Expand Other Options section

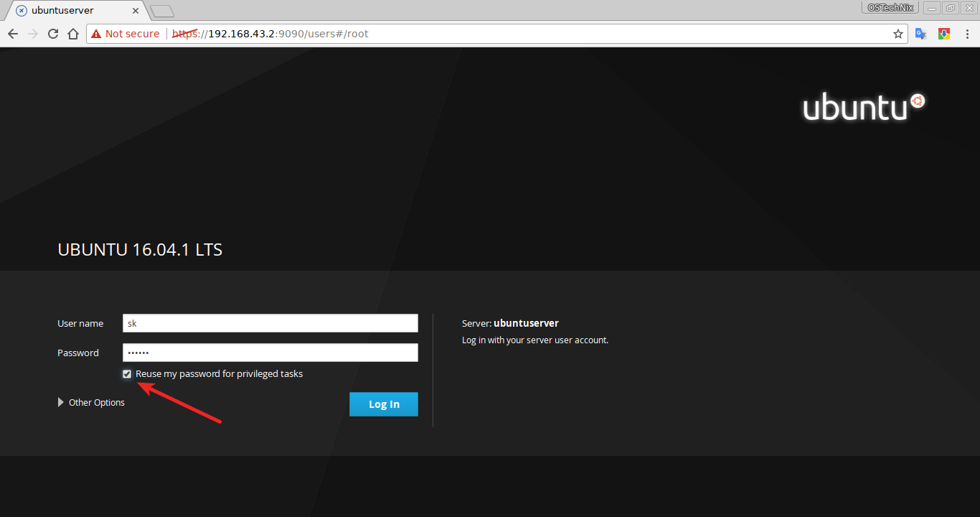click(91, 403)
